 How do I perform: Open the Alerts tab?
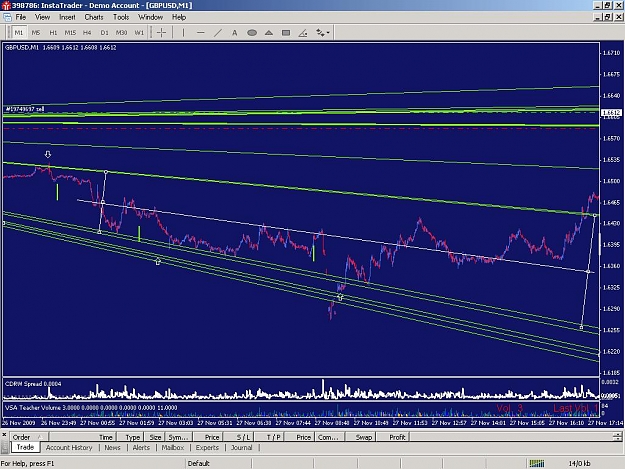[x=141, y=447]
